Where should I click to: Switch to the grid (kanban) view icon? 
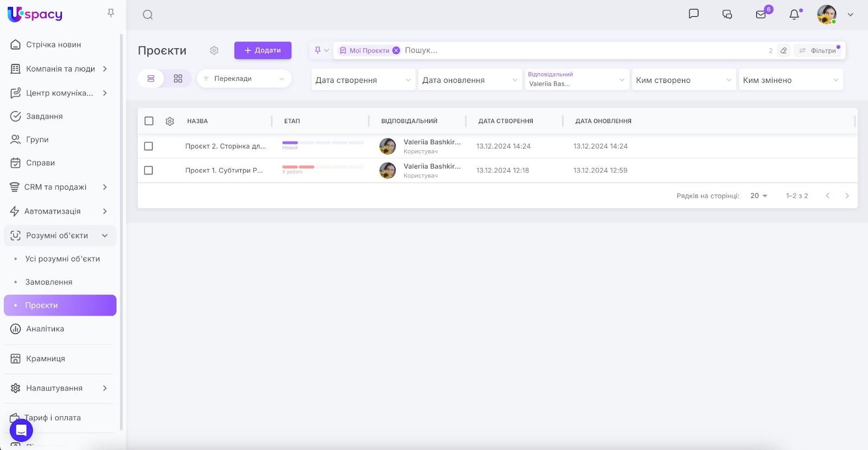pyautogui.click(x=178, y=79)
